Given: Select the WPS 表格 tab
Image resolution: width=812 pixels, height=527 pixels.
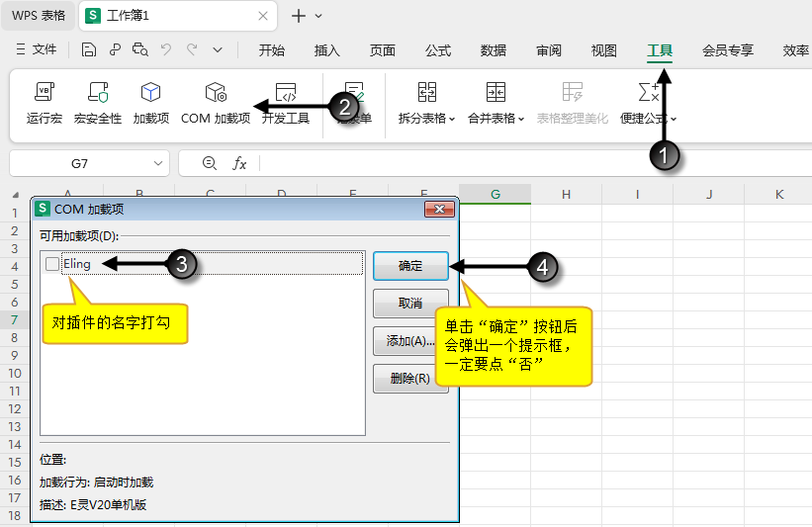Looking at the screenshot, I should (x=39, y=16).
